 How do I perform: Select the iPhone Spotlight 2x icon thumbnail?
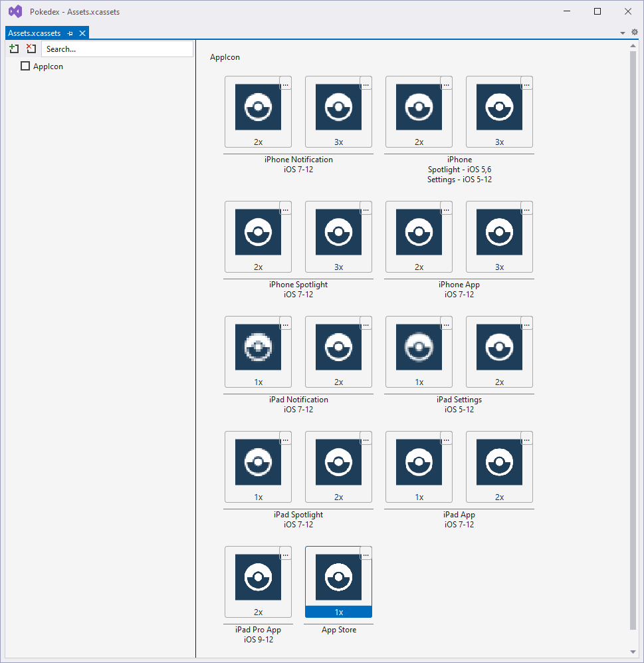(x=258, y=233)
